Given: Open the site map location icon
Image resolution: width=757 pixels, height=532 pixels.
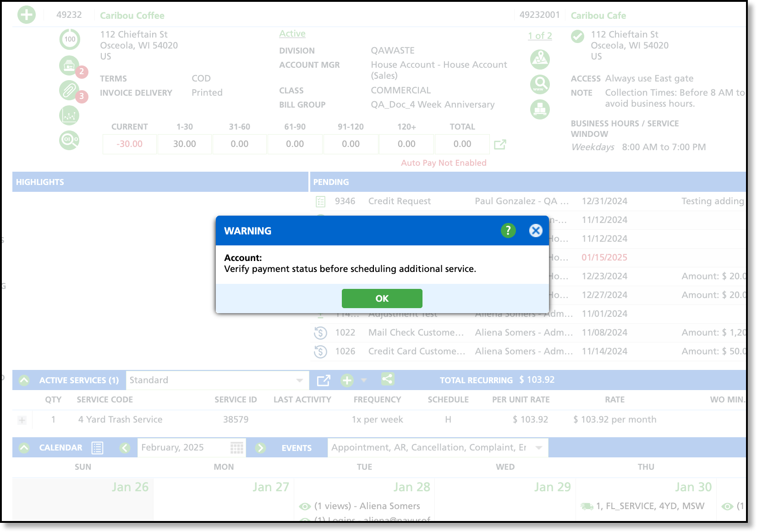Looking at the screenshot, I should coord(540,60).
